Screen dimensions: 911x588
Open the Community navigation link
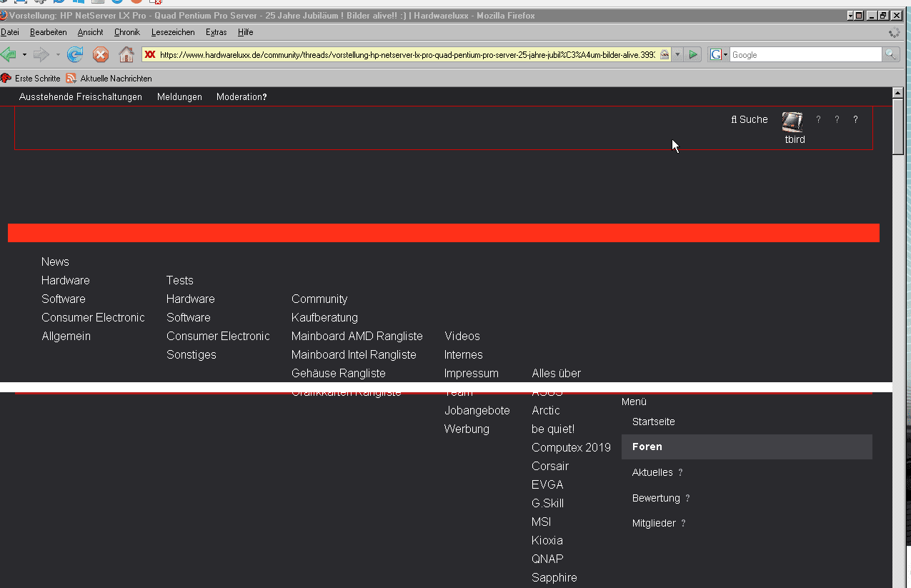point(319,299)
